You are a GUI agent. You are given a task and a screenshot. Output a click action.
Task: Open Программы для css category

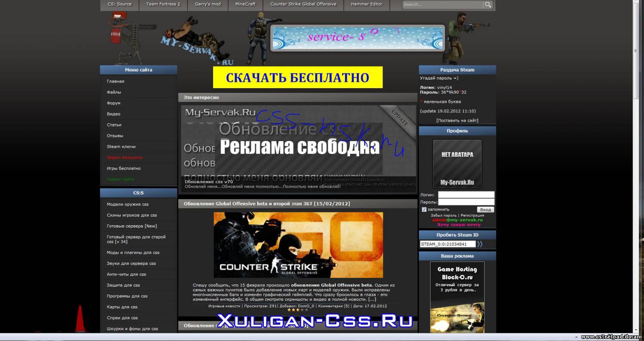(127, 296)
